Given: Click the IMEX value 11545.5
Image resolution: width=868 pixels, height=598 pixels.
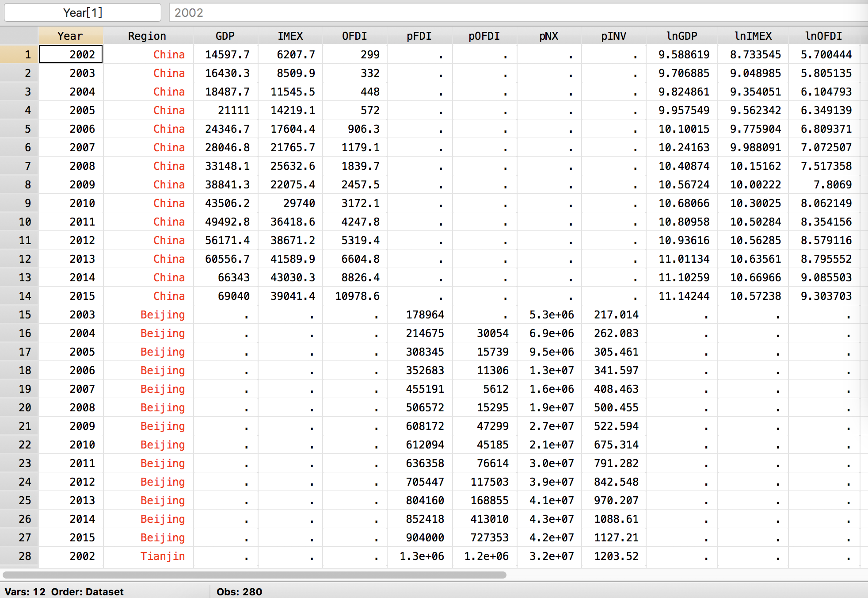Looking at the screenshot, I should point(293,92).
